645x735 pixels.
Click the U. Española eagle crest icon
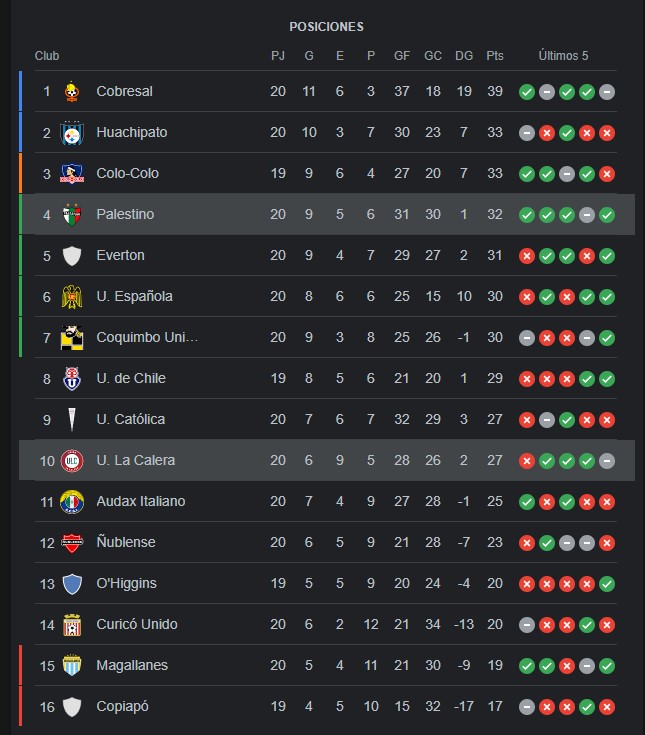click(72, 297)
